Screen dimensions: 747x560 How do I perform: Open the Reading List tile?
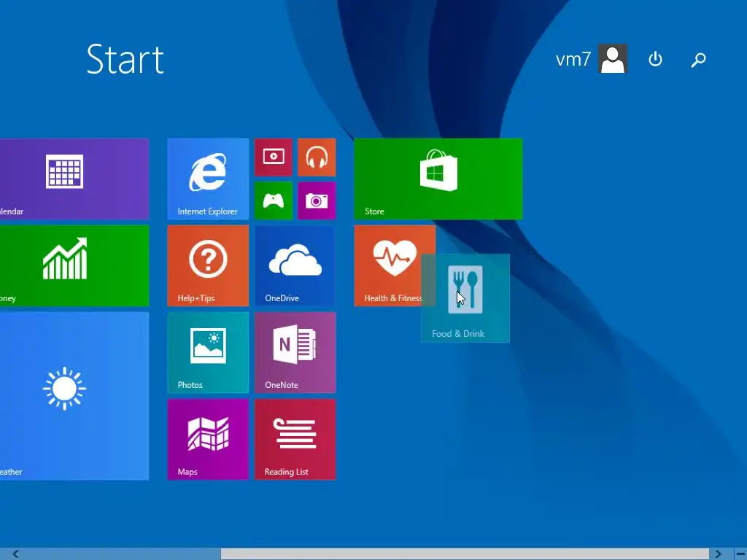pyautogui.click(x=295, y=439)
